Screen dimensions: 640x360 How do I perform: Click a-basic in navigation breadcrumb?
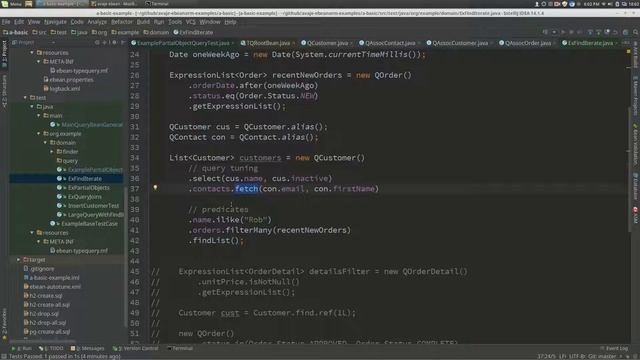[x=16, y=32]
